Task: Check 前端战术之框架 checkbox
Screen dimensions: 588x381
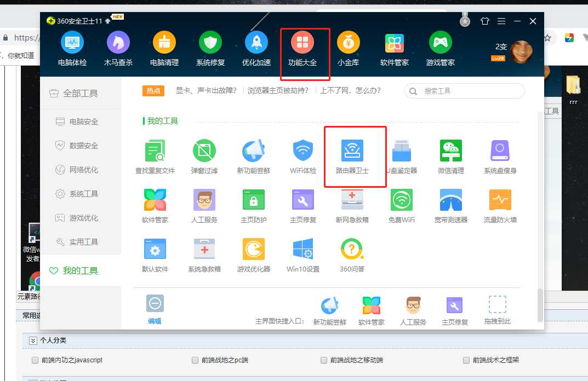Action: click(x=466, y=360)
